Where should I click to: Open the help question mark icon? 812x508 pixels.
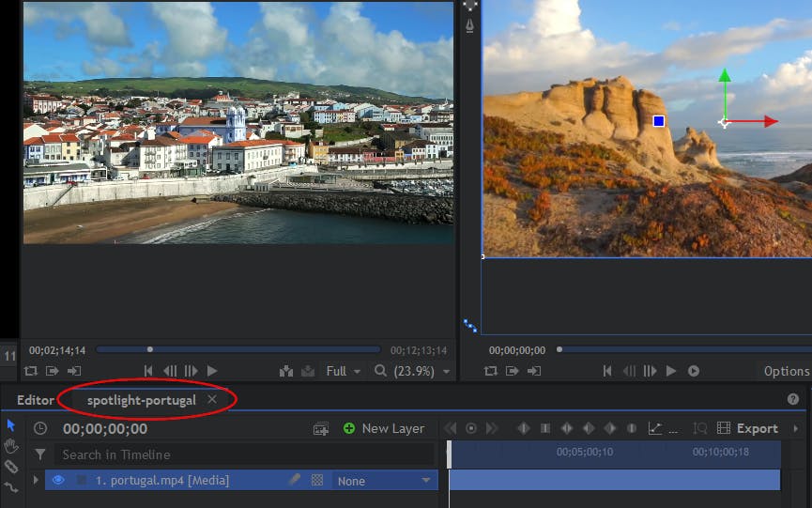click(793, 399)
